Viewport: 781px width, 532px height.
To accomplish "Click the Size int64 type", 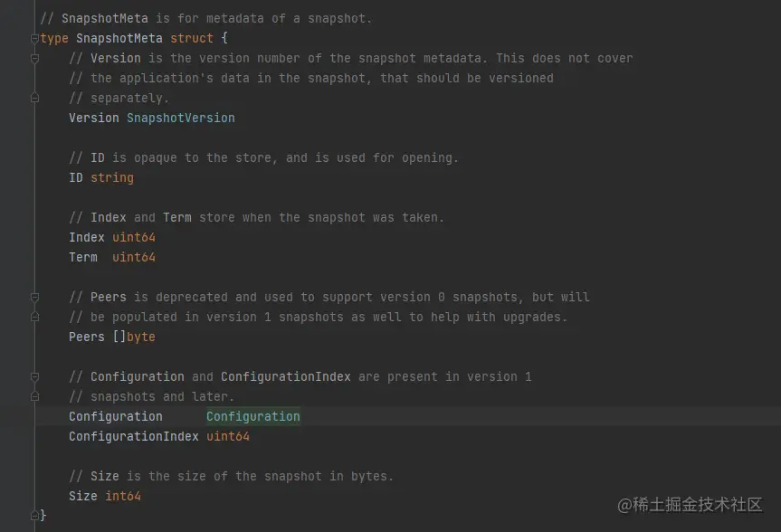I will (x=123, y=496).
